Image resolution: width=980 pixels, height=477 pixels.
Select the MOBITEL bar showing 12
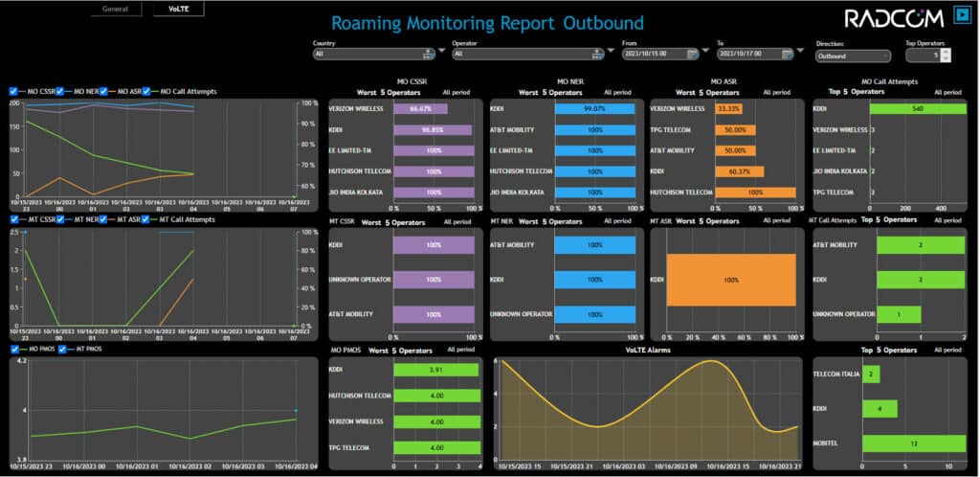pos(914,443)
